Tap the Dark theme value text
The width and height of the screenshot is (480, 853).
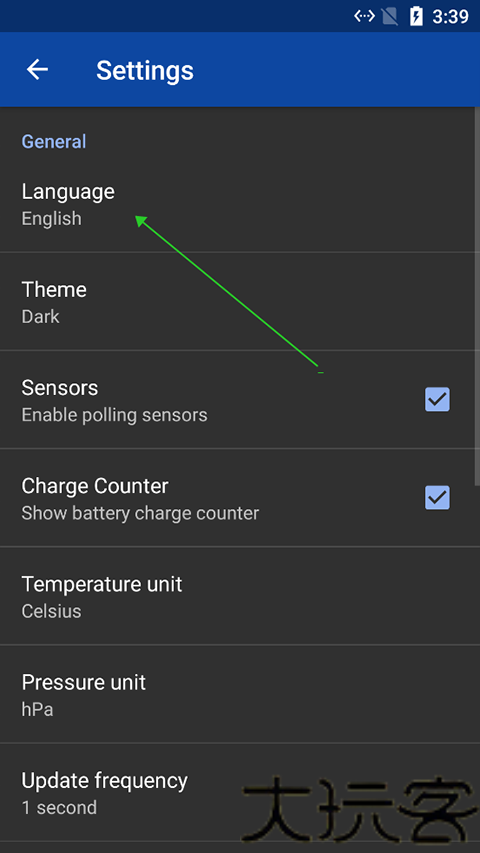[40, 317]
